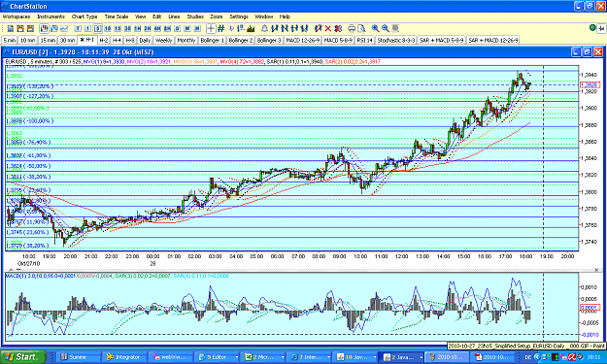Viewport: 607px width, 364px height.
Task: Click the grayed zoom reset icon
Action: point(395,28)
